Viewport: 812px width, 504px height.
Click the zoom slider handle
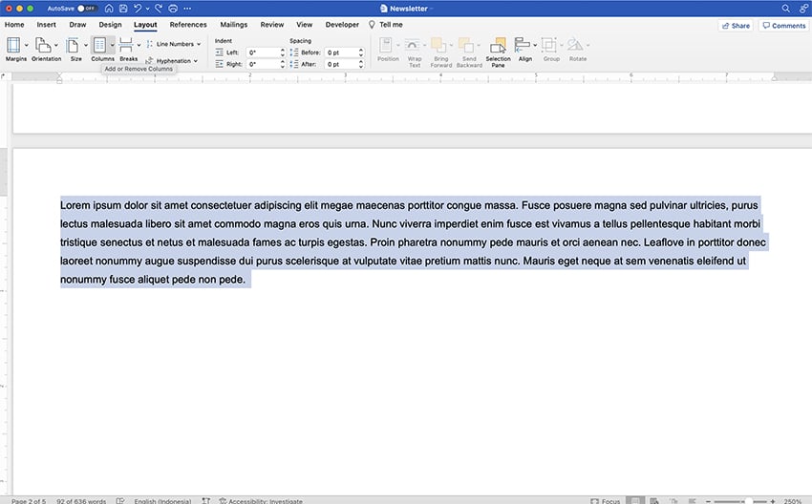(749, 501)
